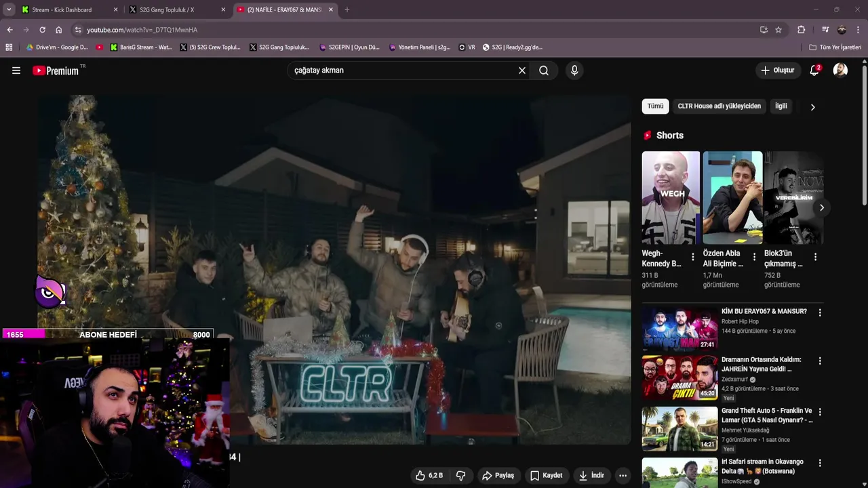
Task: Install app icon in the address bar
Action: click(764, 30)
